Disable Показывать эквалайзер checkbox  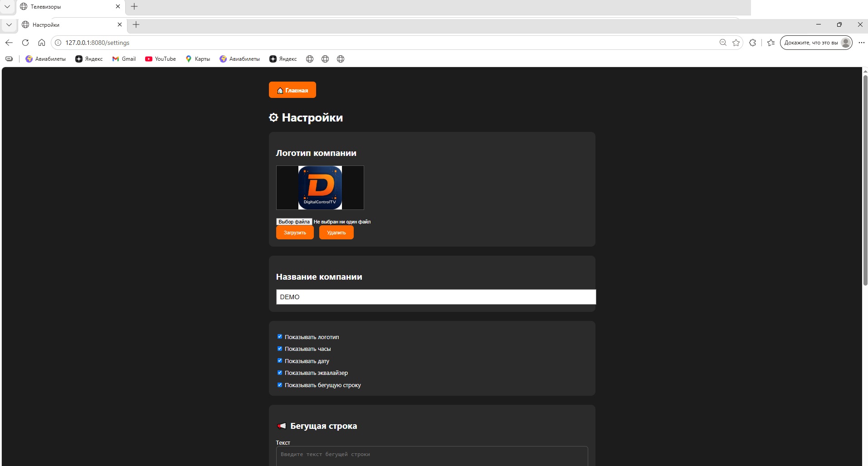click(x=280, y=373)
